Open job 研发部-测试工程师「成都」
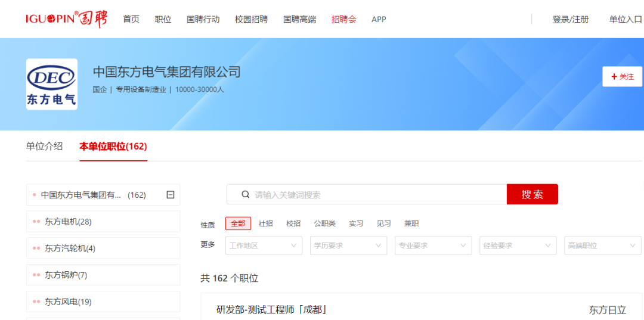 pos(271,309)
